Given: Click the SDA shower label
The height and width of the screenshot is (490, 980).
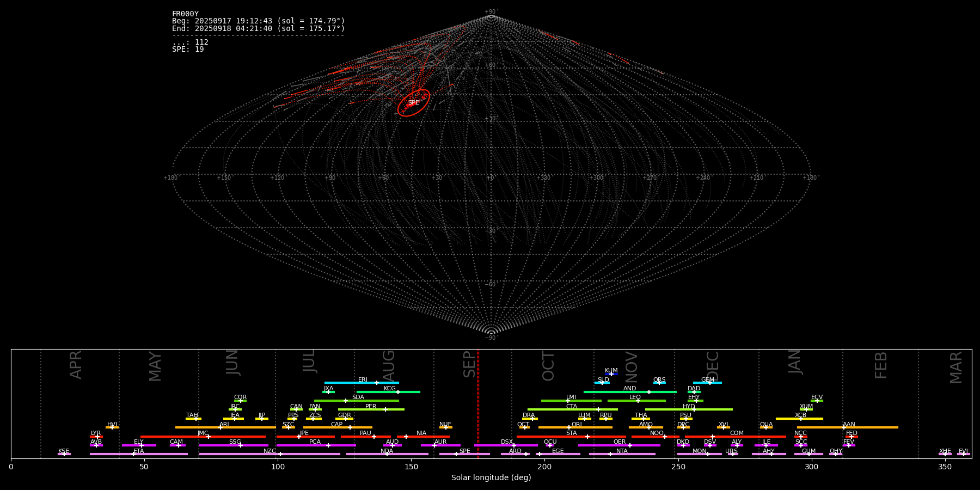Looking at the screenshot, I should 358,397.
